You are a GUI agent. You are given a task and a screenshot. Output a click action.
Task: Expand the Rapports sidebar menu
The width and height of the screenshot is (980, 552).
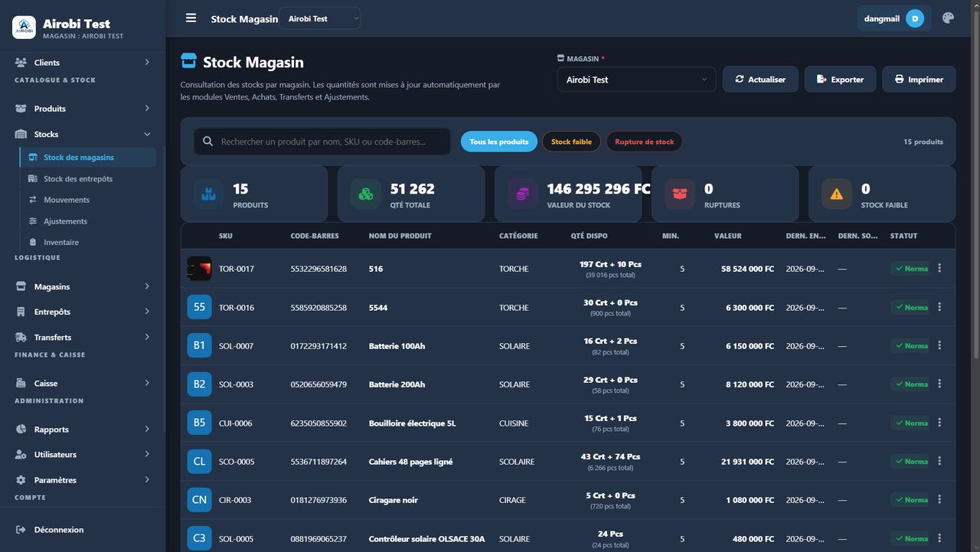coord(83,430)
